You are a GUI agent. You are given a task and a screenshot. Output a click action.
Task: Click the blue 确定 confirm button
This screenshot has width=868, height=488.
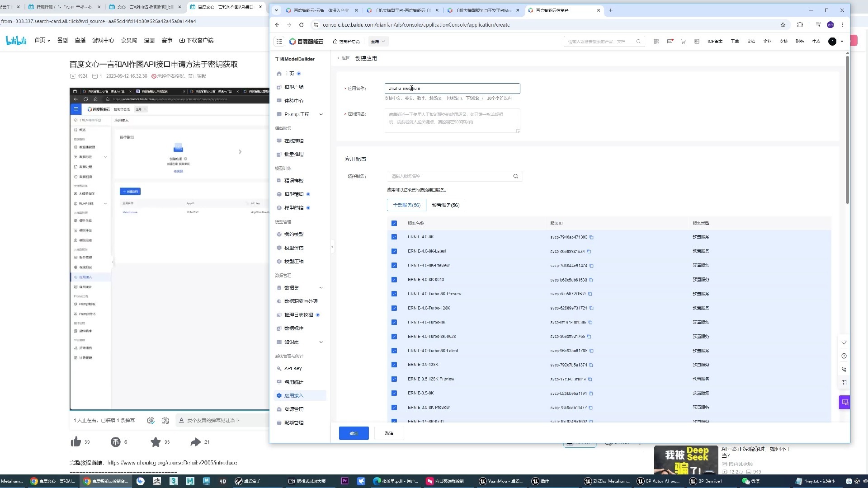354,433
